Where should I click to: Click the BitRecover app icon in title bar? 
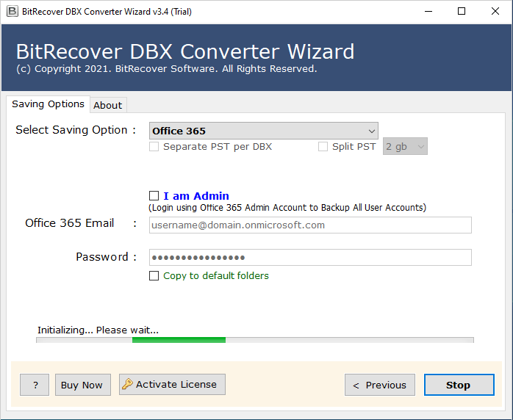coord(11,11)
